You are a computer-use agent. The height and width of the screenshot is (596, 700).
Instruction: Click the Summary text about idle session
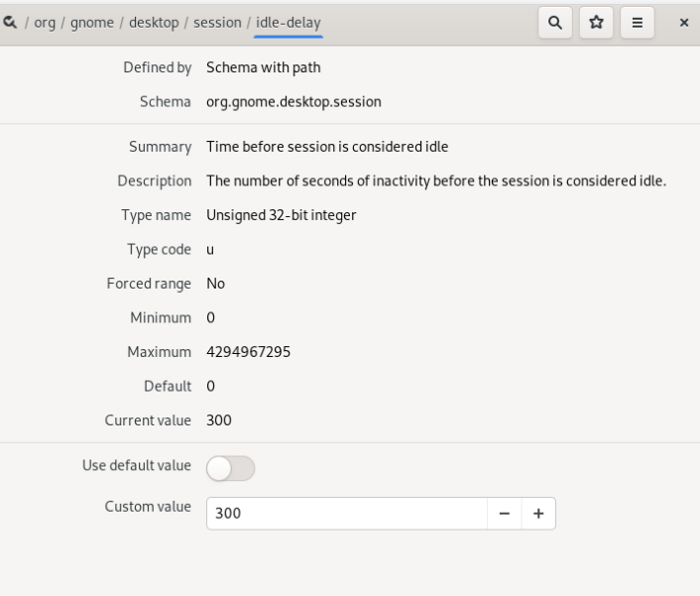coord(327,147)
